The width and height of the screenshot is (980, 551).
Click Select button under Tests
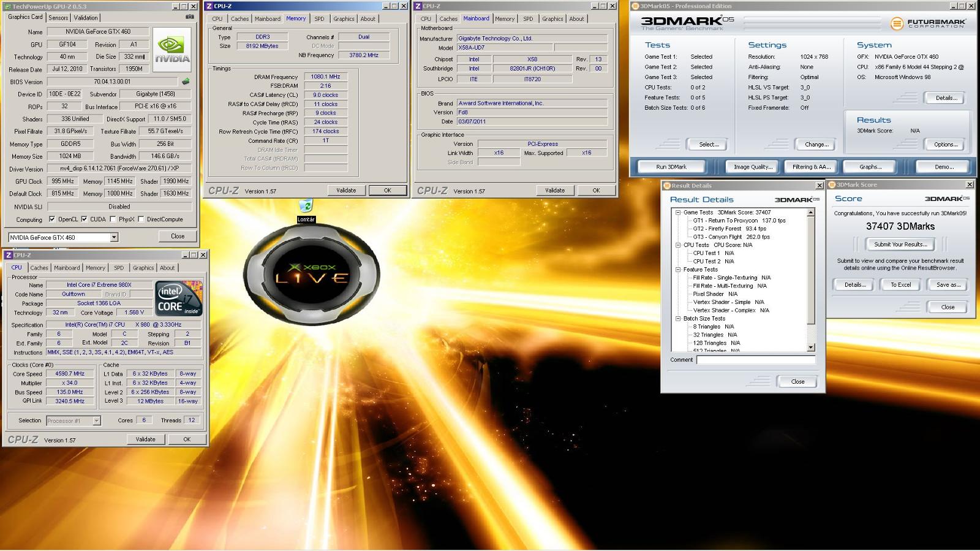tap(709, 145)
